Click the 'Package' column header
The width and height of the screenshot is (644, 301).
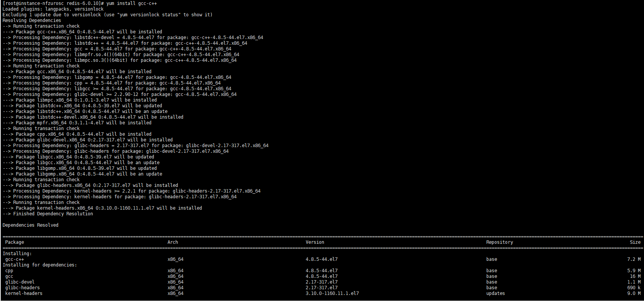[x=14, y=242]
